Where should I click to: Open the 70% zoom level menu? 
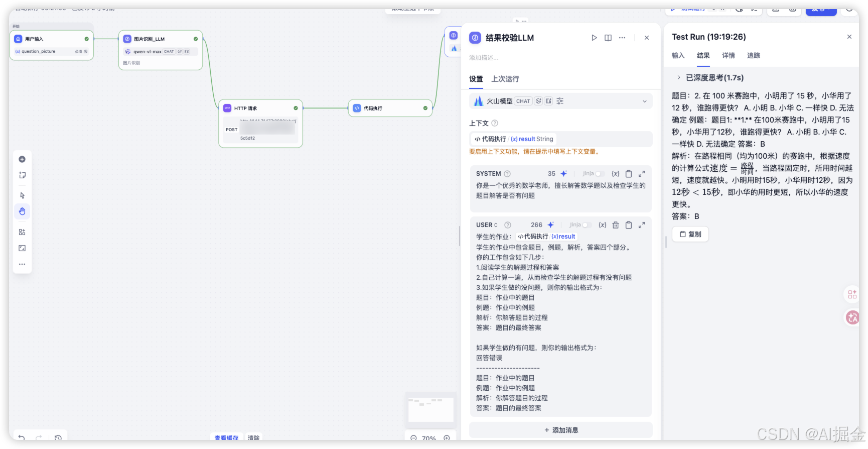pyautogui.click(x=429, y=438)
